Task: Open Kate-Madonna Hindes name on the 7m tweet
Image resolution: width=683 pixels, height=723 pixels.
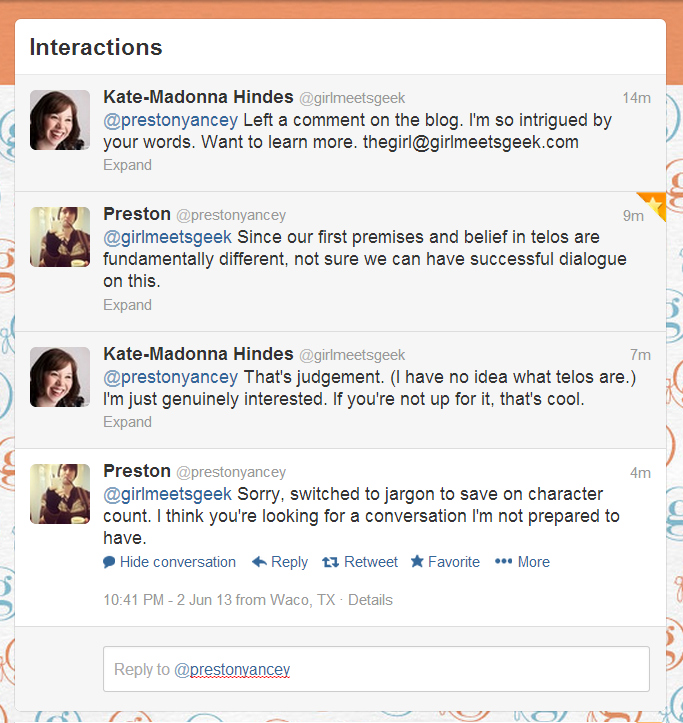Action: pyautogui.click(x=198, y=354)
